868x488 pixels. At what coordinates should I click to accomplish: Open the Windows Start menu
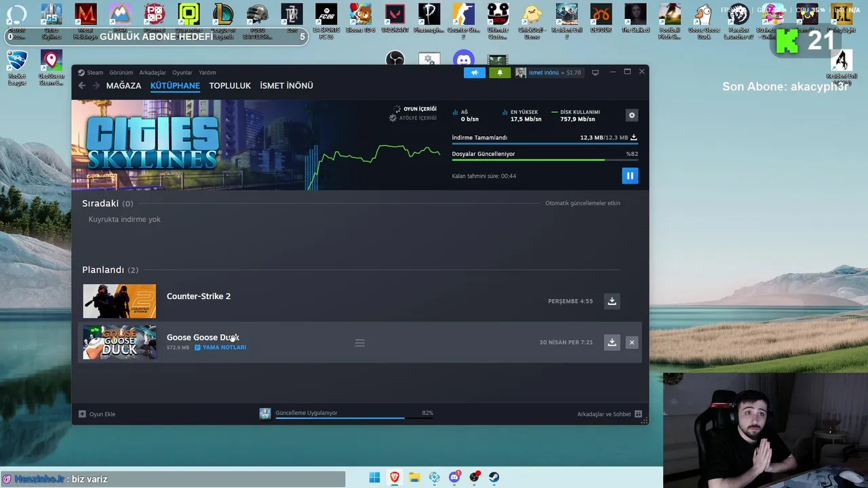(374, 478)
